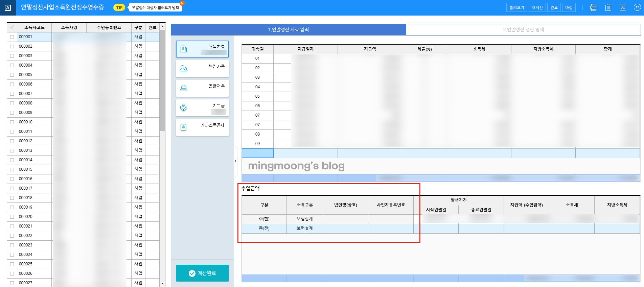The image size is (644, 287).
Task: Click the 재계산 button
Action: point(537,7)
